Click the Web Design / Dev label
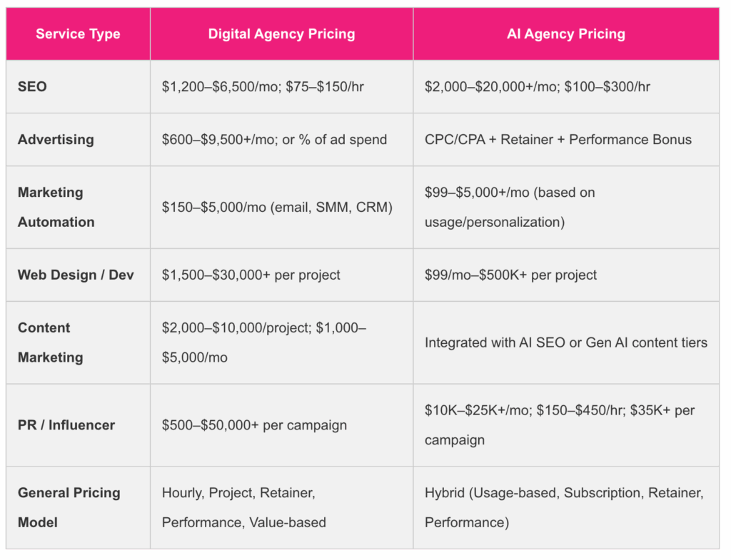Screen dimensions: 731x560 coord(76,275)
